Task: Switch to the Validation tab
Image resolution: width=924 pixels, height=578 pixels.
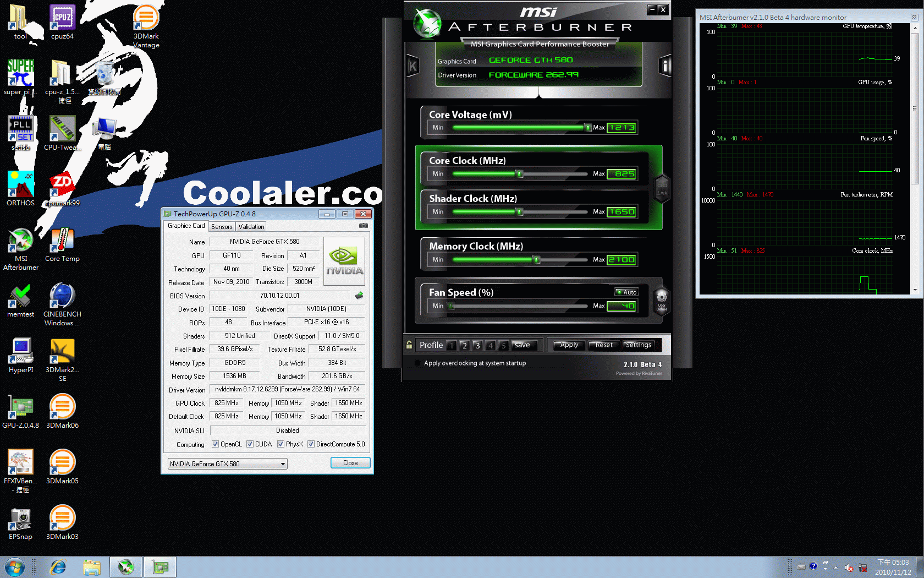Action: point(251,227)
